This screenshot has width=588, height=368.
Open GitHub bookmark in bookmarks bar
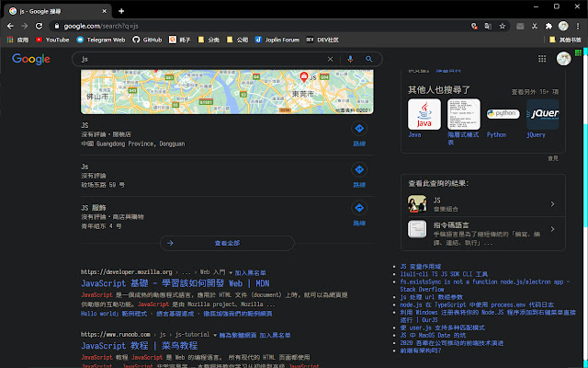pyautogui.click(x=148, y=40)
